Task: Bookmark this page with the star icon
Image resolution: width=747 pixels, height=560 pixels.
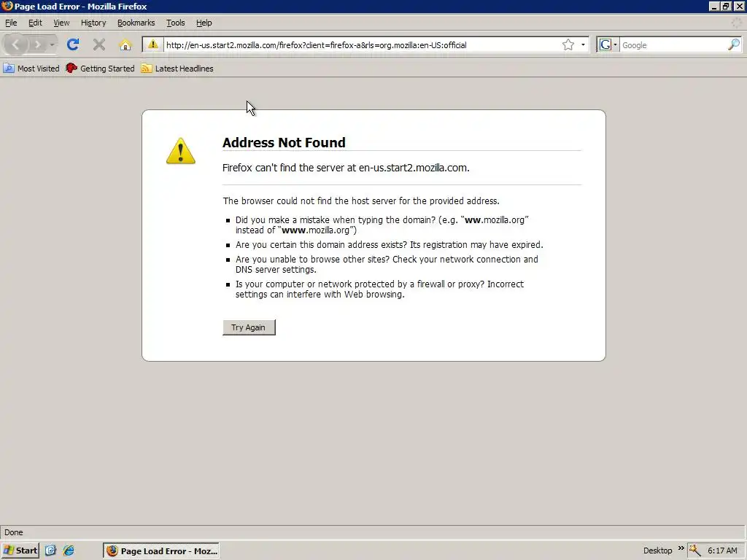Action: 568,44
